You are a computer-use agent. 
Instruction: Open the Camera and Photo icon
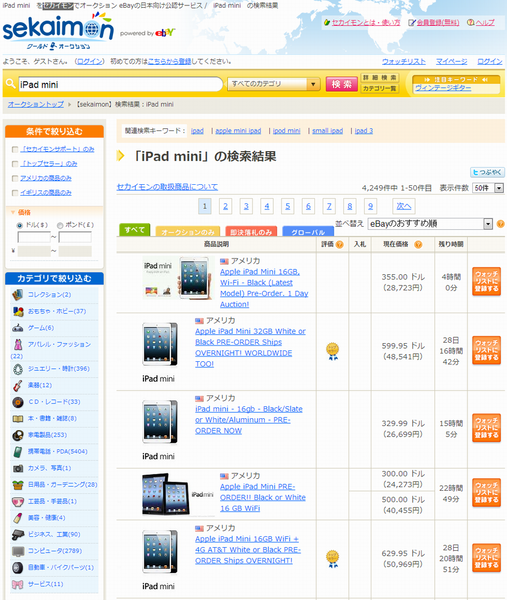pyautogui.click(x=18, y=468)
